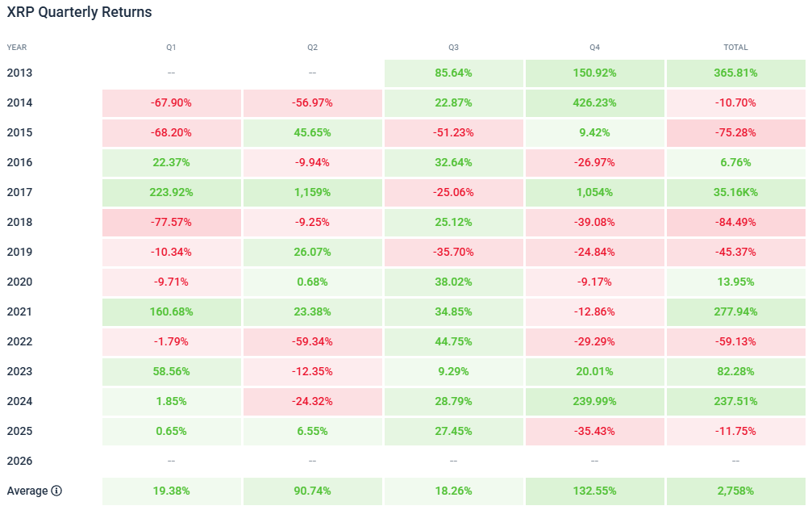Select the 160.68% cell for 2021 Q1

[171, 311]
